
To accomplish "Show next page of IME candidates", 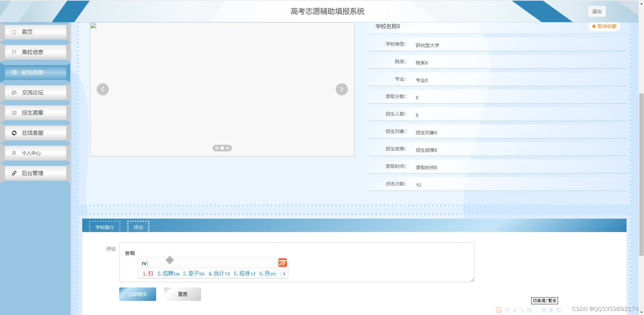I will [x=284, y=274].
